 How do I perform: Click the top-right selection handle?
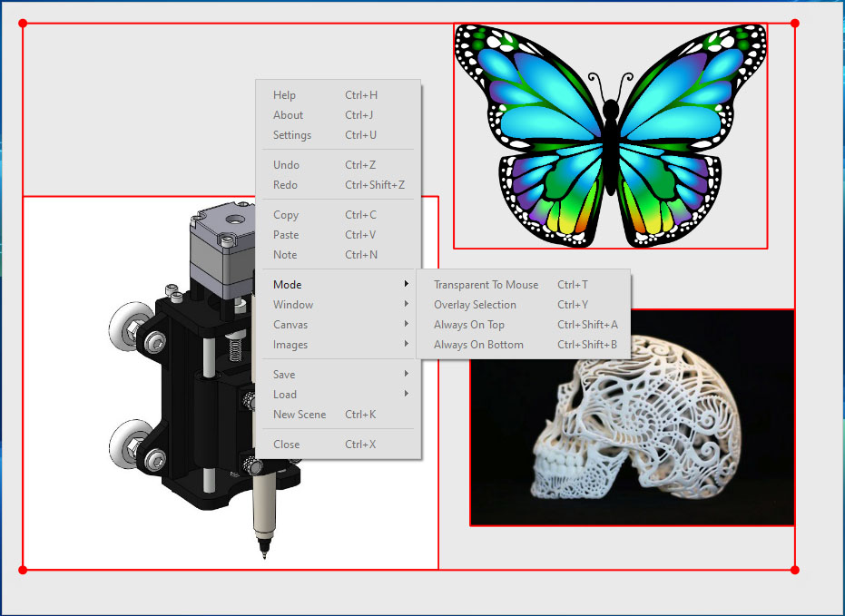pos(795,24)
